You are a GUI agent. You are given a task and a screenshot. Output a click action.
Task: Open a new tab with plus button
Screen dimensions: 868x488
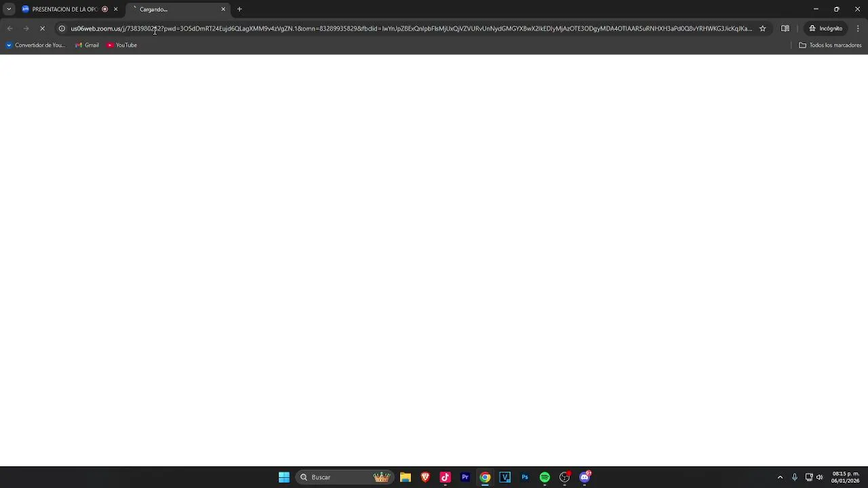coord(239,9)
